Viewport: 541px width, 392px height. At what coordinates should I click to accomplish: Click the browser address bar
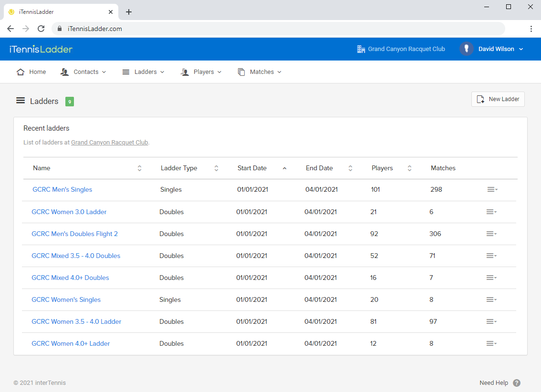pos(277,29)
